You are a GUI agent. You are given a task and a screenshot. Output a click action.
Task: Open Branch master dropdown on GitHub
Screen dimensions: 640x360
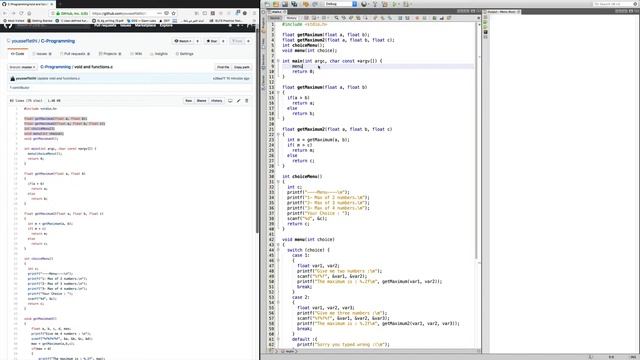coord(22,67)
